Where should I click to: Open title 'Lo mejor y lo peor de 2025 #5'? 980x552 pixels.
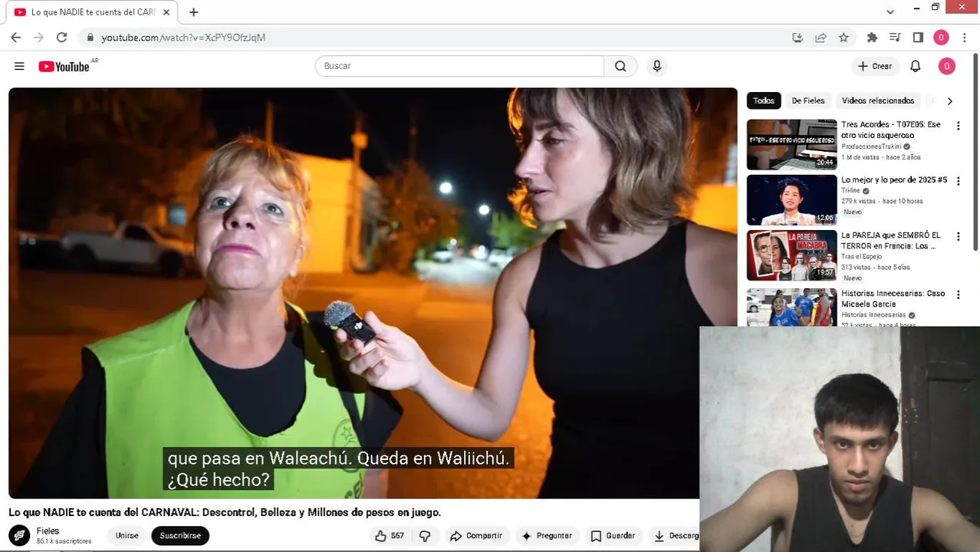click(894, 180)
